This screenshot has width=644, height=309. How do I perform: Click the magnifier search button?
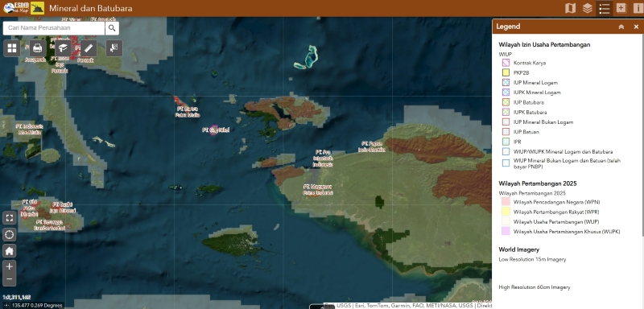(x=112, y=28)
